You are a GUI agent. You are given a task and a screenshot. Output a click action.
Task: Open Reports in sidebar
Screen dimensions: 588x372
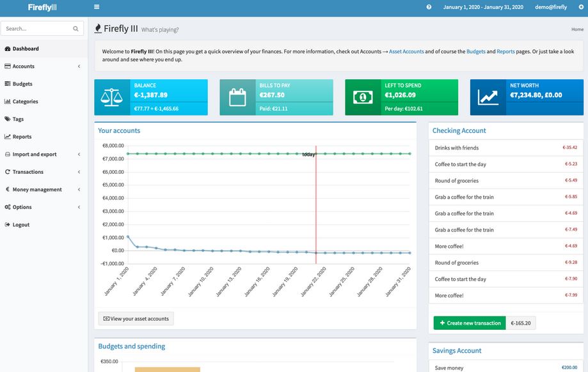click(44, 137)
